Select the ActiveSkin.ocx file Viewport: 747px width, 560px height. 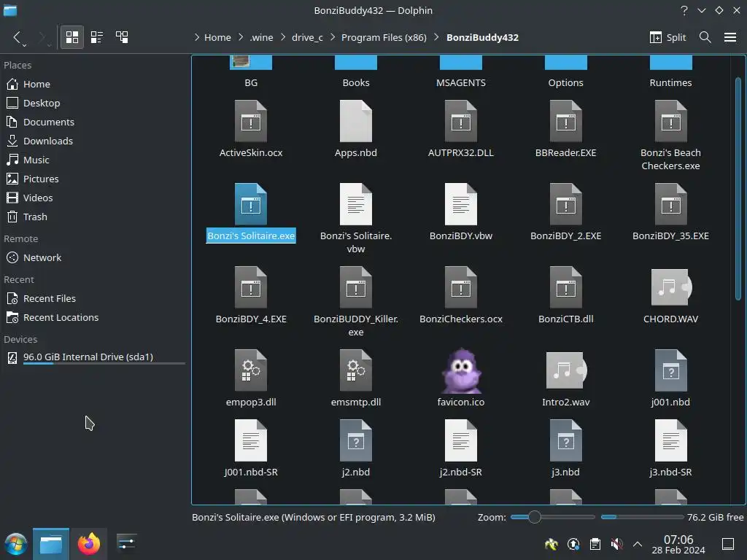click(251, 128)
